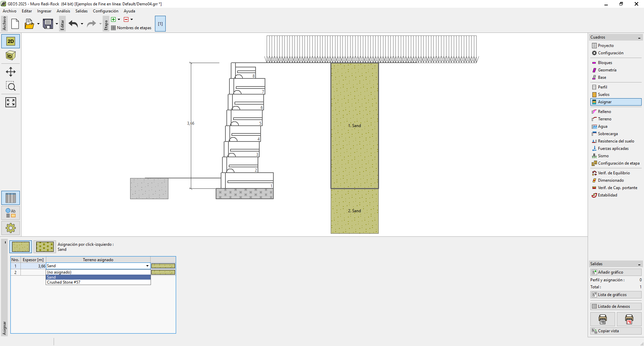Open the Salidas menu
Image resolution: width=644 pixels, height=346 pixels.
tap(81, 11)
